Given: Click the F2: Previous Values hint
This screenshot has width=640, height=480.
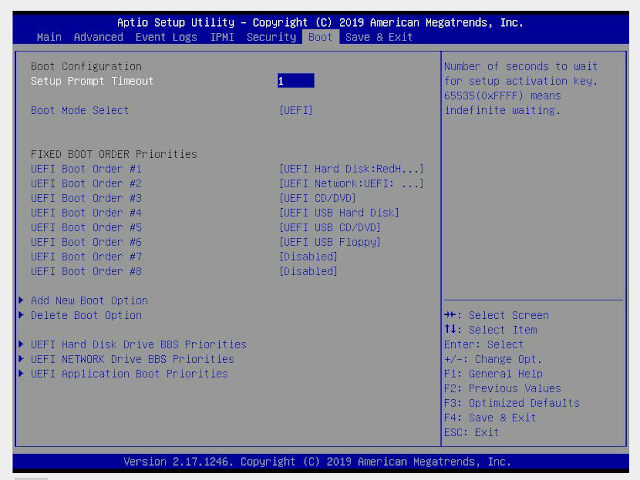Looking at the screenshot, I should 502,389.
